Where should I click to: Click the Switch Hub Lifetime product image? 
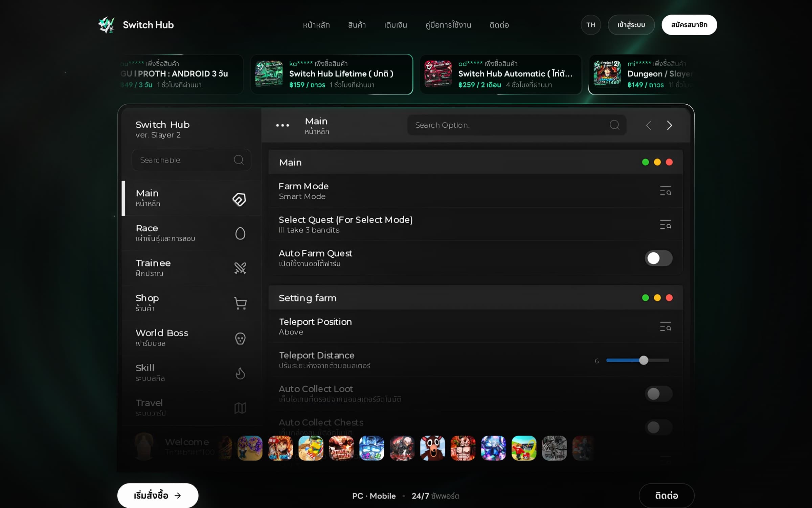(x=269, y=74)
